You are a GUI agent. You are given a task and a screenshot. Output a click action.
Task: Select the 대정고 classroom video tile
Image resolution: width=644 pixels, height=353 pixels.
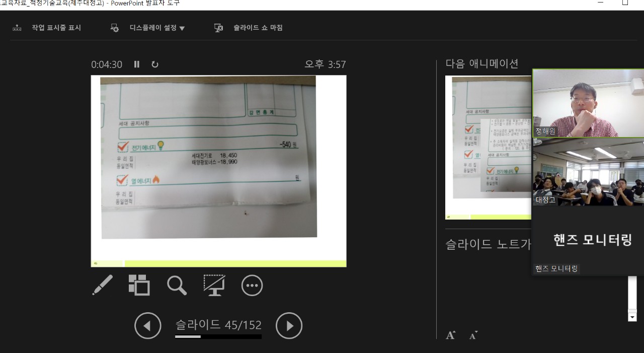pyautogui.click(x=588, y=172)
